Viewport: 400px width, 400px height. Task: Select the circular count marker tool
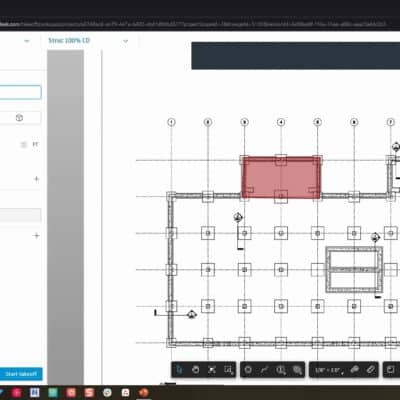click(x=248, y=370)
